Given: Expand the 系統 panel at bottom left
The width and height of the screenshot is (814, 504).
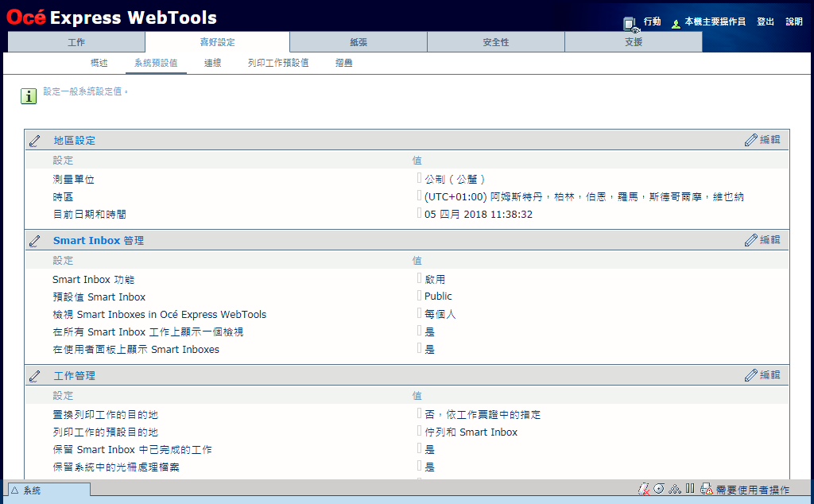Looking at the screenshot, I should tap(48, 490).
